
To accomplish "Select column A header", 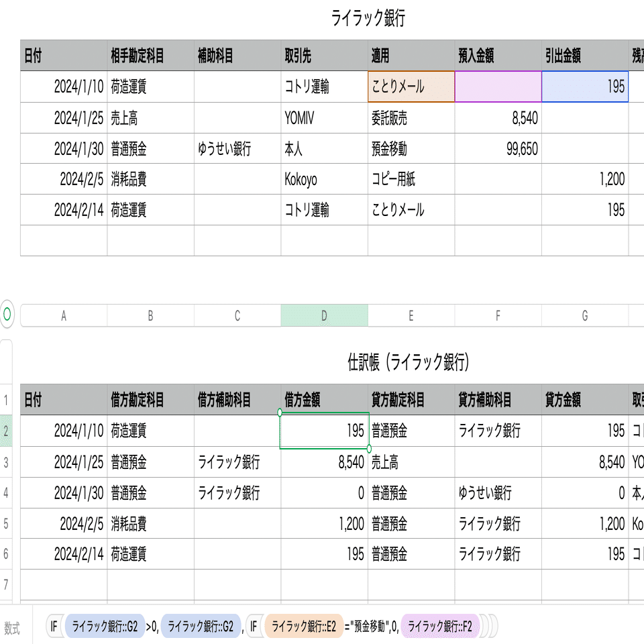I will click(x=64, y=316).
